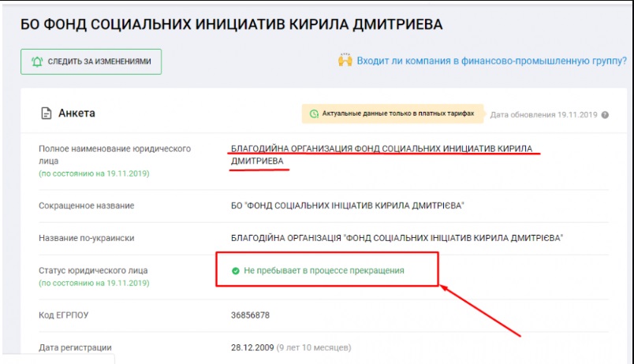The width and height of the screenshot is (634, 364).
Task: Click the ЕГРПОУ code 36856878
Action: tap(250, 315)
